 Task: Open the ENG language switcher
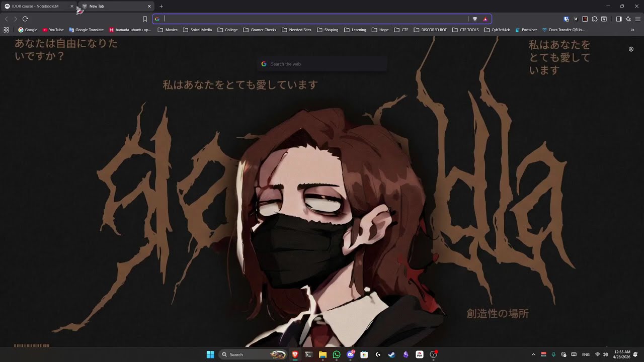point(586,354)
